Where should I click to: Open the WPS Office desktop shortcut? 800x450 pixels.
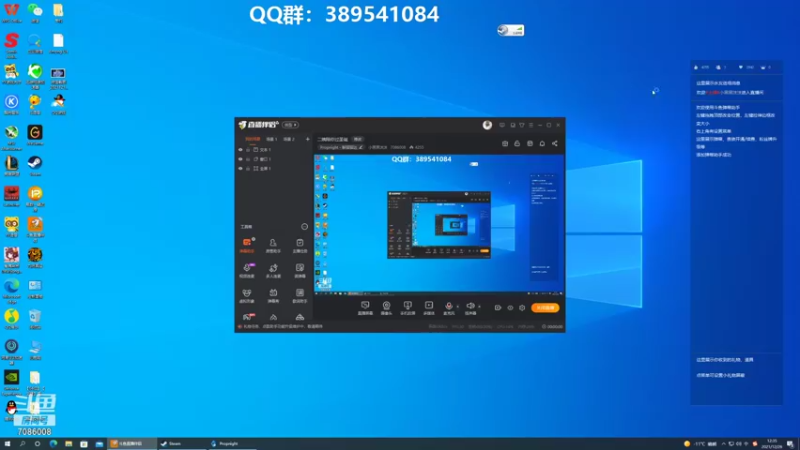coord(11,12)
